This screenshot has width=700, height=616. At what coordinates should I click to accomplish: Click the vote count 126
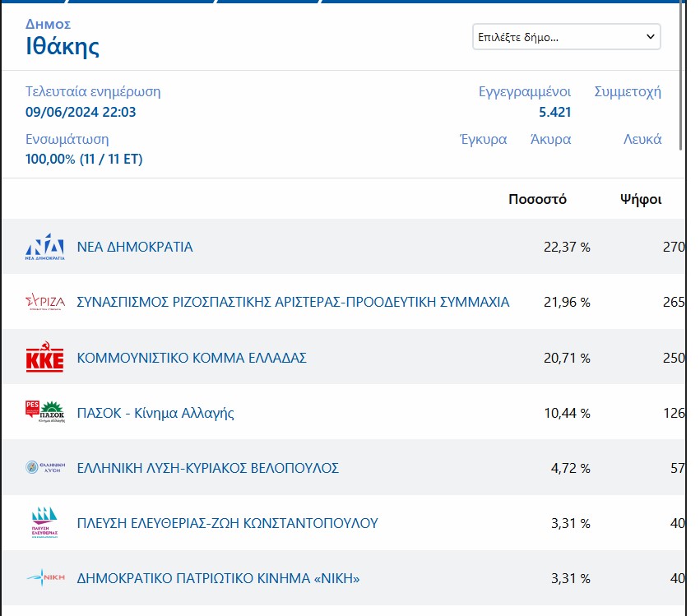coord(675,414)
